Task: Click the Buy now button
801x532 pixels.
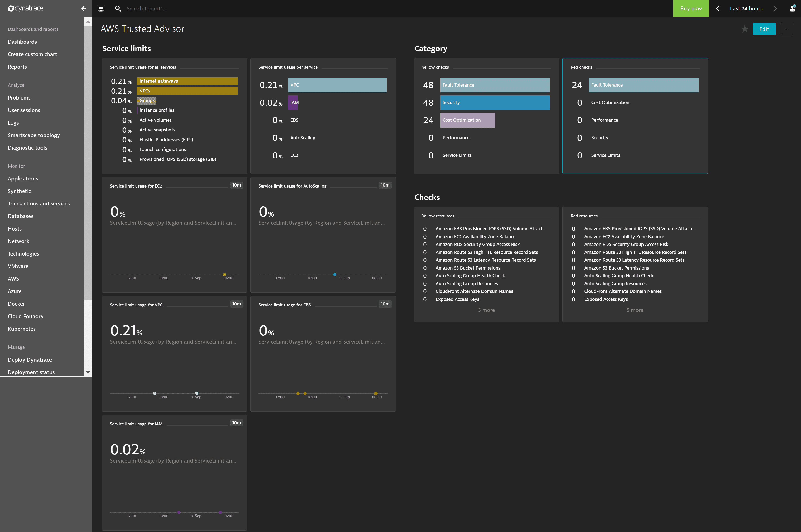Action: coord(691,9)
